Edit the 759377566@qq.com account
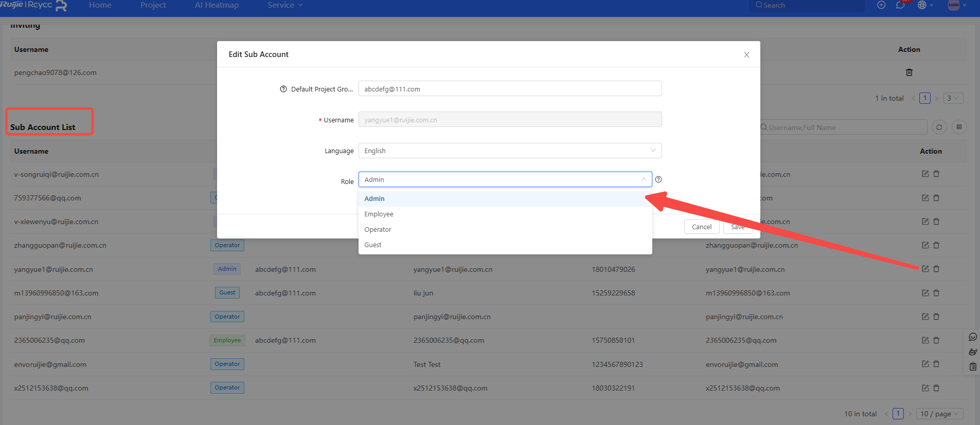This screenshot has height=425, width=980. [x=925, y=198]
